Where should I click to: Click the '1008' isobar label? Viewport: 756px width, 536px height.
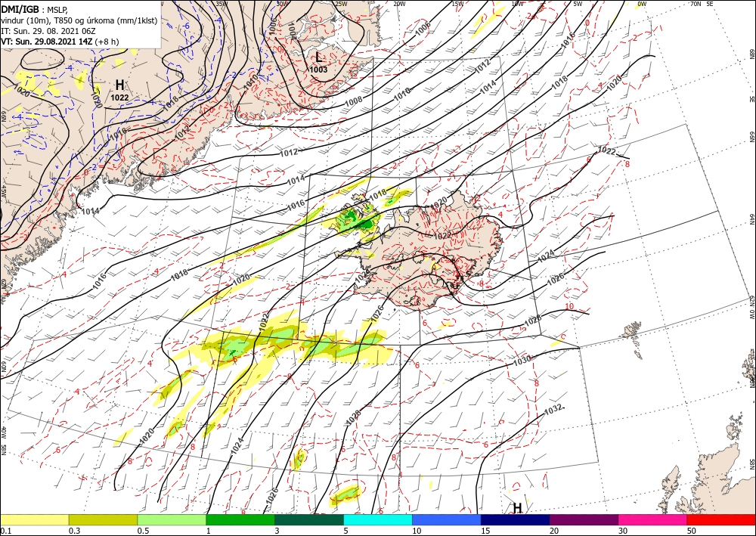pos(353,101)
